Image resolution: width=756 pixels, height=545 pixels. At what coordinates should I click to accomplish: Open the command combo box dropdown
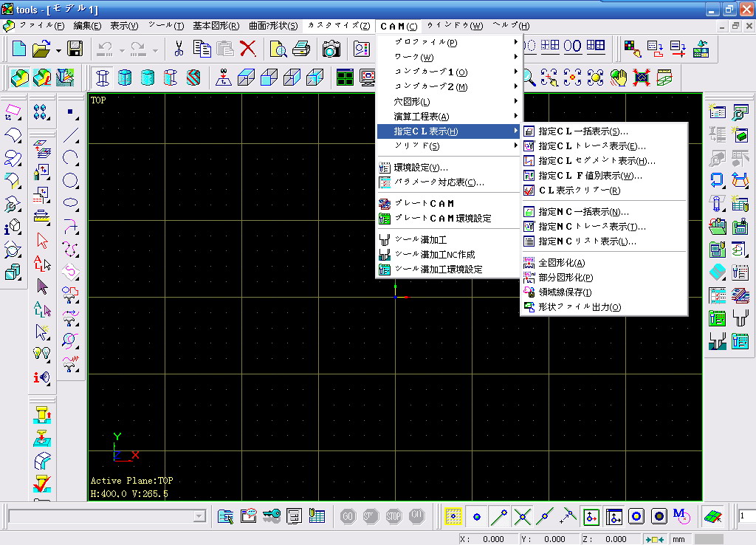click(x=199, y=516)
